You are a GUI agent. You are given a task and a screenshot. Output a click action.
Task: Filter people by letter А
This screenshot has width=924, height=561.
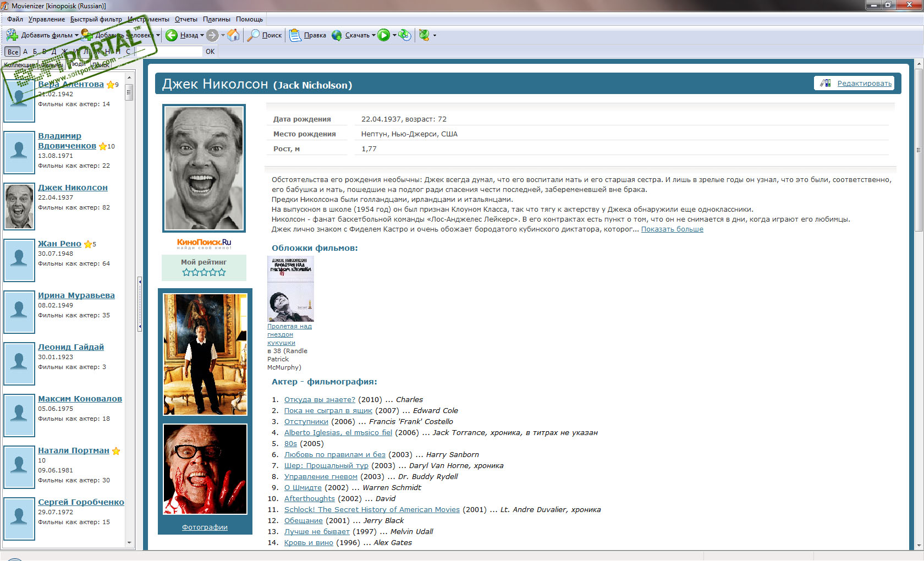[x=25, y=52]
